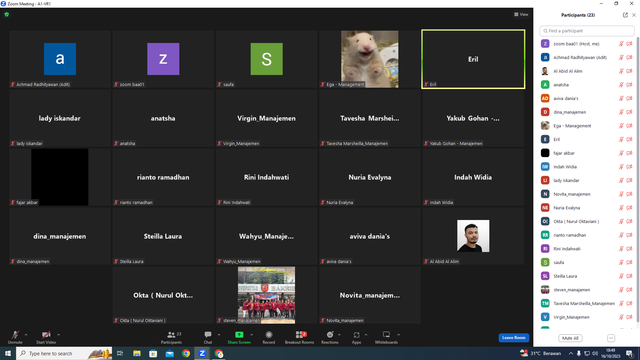
Task: Click Indah Widia's mute icon in list
Action: coord(621,167)
